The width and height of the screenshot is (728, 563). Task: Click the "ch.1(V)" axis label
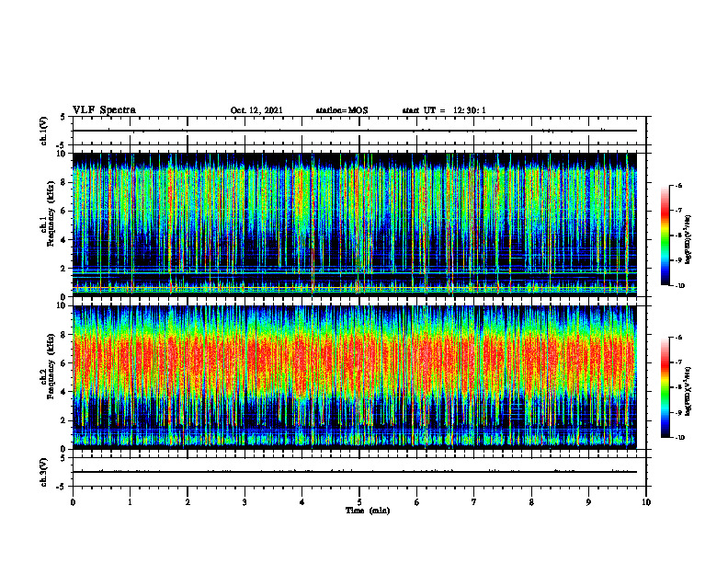click(x=44, y=131)
